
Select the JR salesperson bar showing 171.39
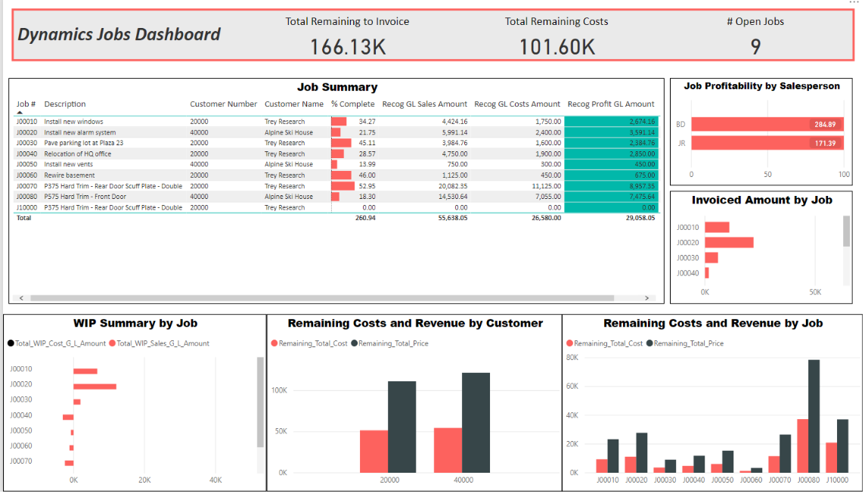767,143
